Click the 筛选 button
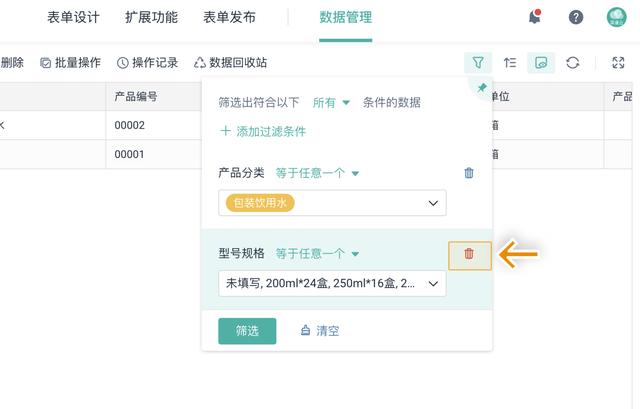The height and width of the screenshot is (409, 640). coord(247,331)
